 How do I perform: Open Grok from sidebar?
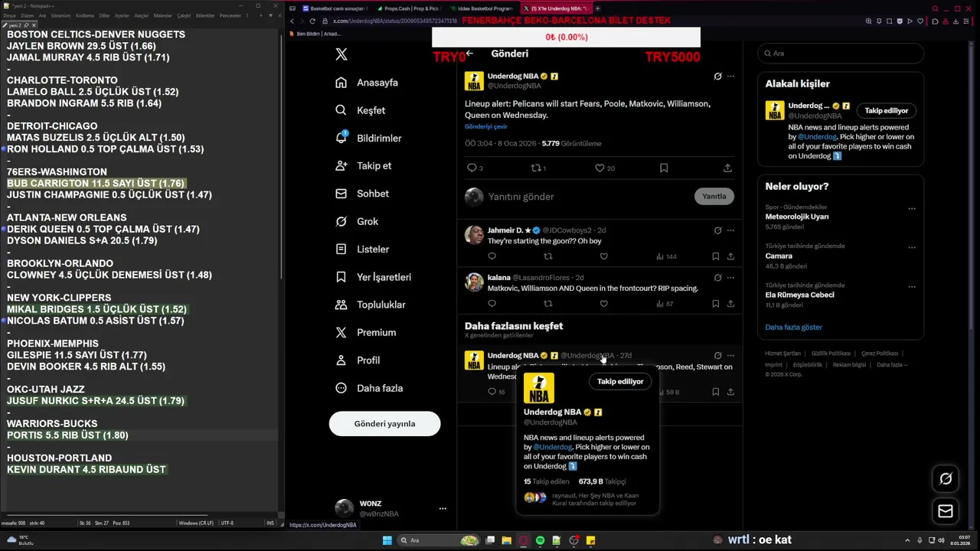357,221
